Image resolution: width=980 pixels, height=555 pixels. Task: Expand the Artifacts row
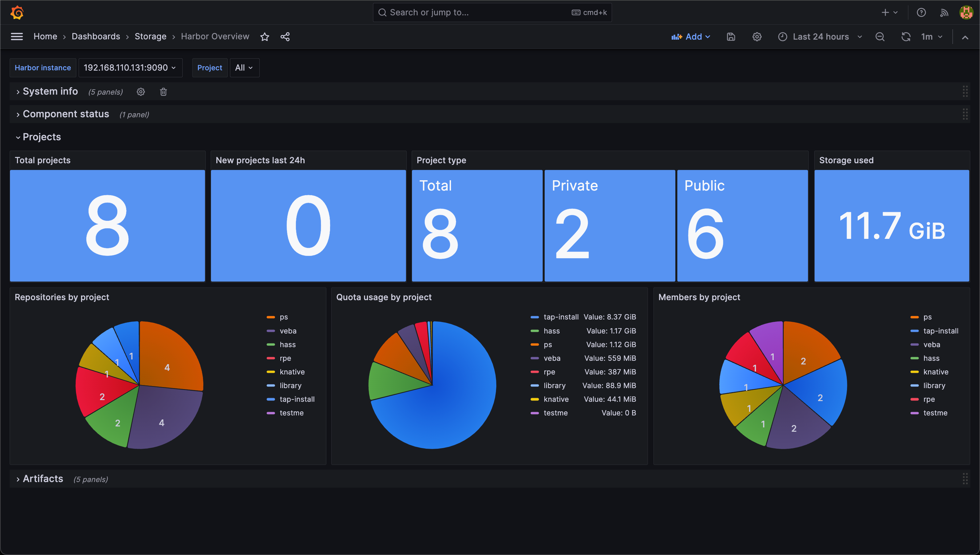[39, 479]
